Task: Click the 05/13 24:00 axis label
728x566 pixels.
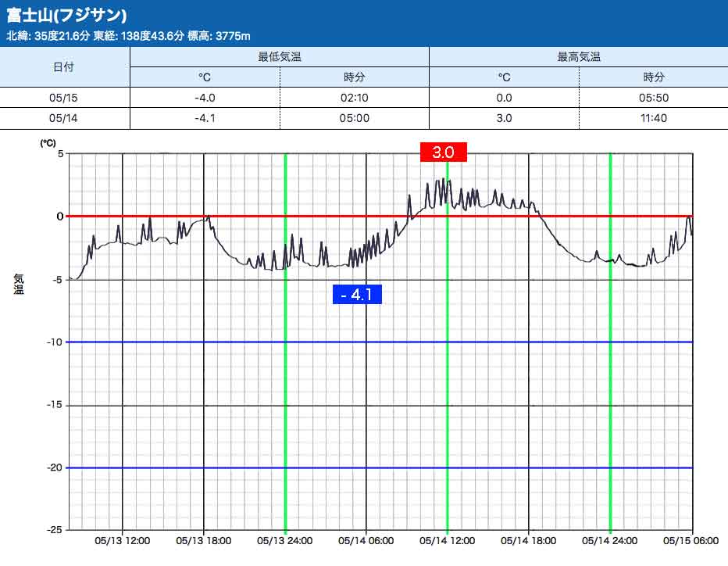Action: pos(285,540)
